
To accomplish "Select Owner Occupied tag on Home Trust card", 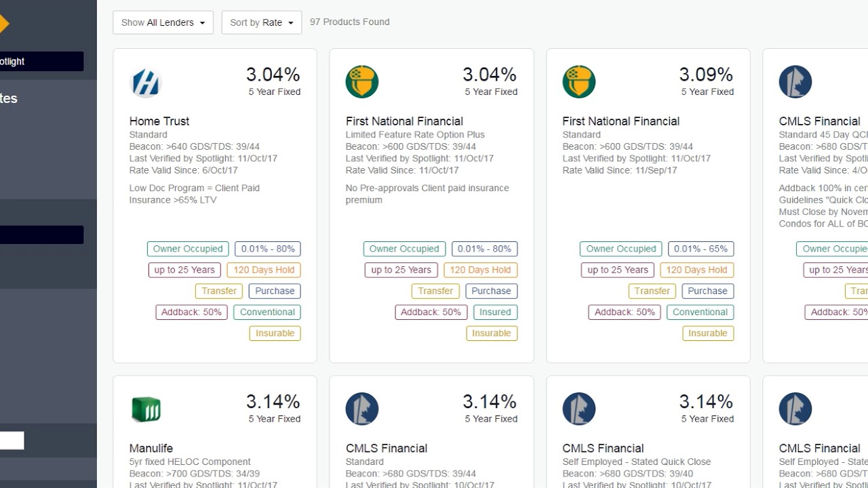I will click(188, 249).
